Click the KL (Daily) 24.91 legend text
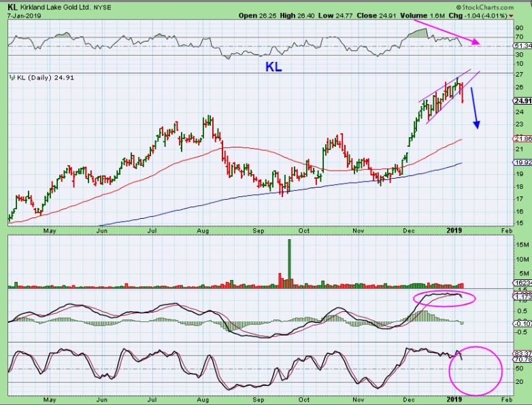This screenshot has width=532, height=405. pos(46,77)
